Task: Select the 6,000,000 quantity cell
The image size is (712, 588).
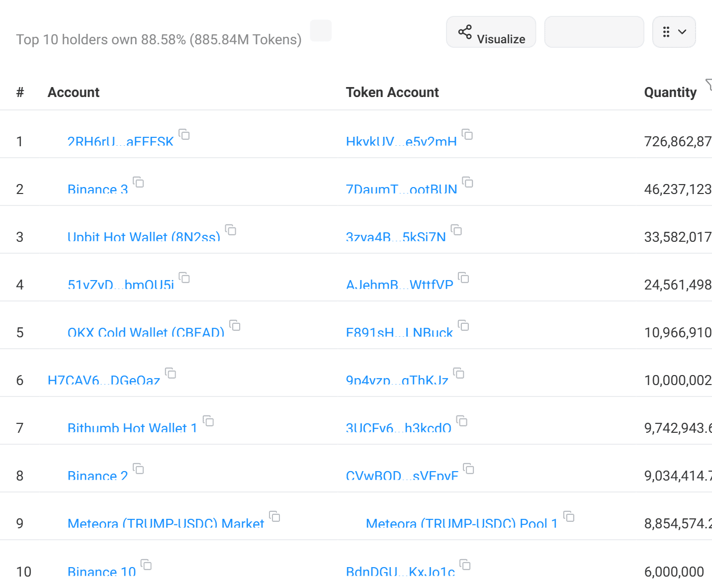Action: coord(674,572)
